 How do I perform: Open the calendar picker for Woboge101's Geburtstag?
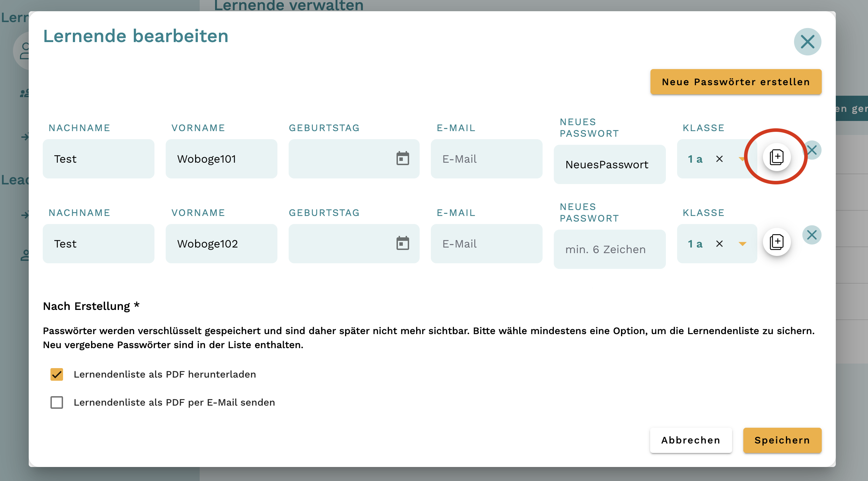click(403, 158)
